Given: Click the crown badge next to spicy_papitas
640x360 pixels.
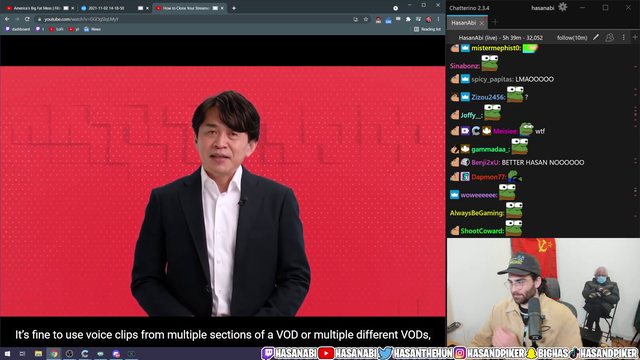Looking at the screenshot, I should 465,79.
